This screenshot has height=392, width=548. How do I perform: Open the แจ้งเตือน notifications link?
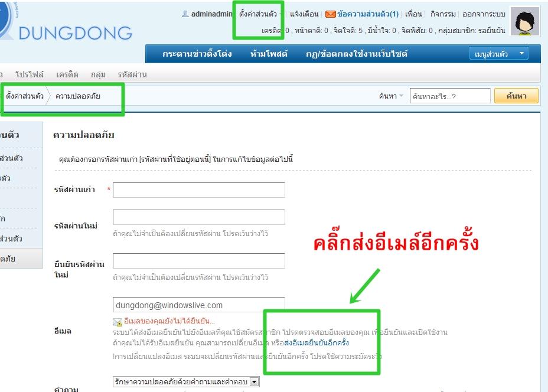[305, 14]
